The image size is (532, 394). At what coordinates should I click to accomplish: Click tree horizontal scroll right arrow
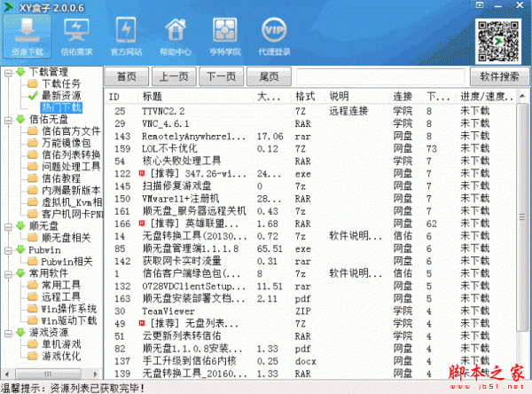[x=96, y=374]
